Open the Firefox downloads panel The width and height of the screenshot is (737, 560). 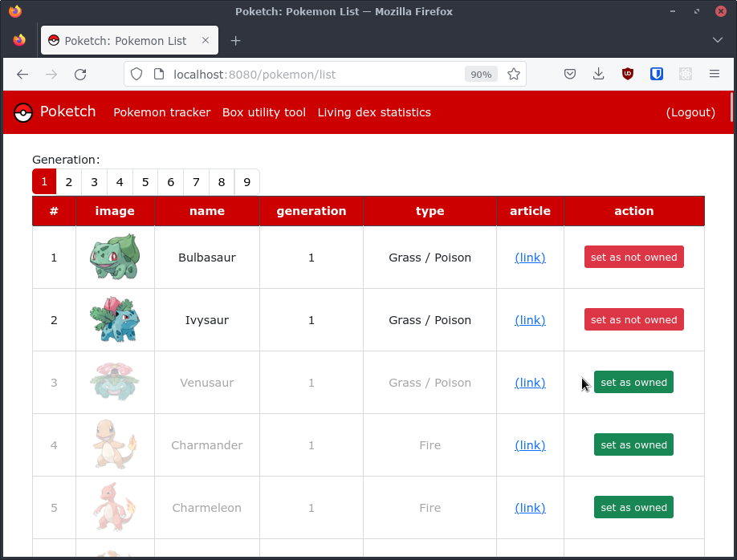598,74
